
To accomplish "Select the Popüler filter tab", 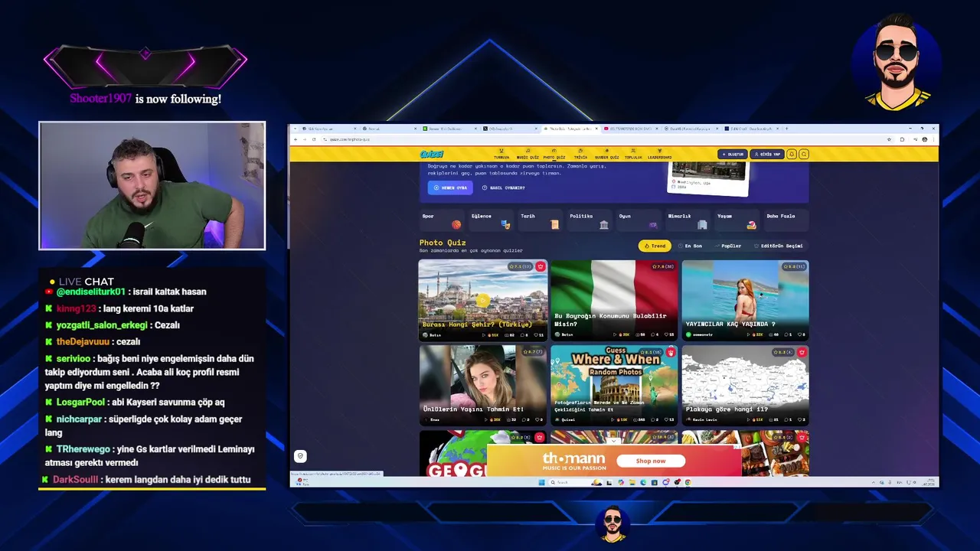I will pos(729,246).
